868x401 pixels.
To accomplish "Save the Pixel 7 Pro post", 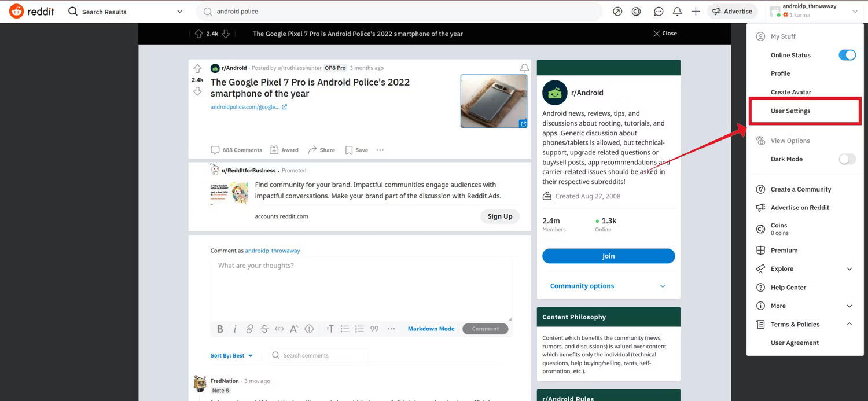I will coord(356,150).
